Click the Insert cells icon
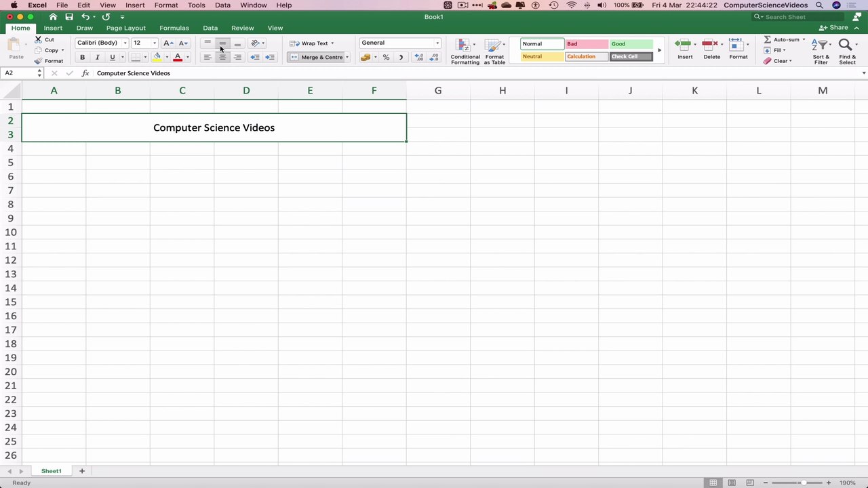The width and height of the screenshot is (868, 488). pos(683,45)
